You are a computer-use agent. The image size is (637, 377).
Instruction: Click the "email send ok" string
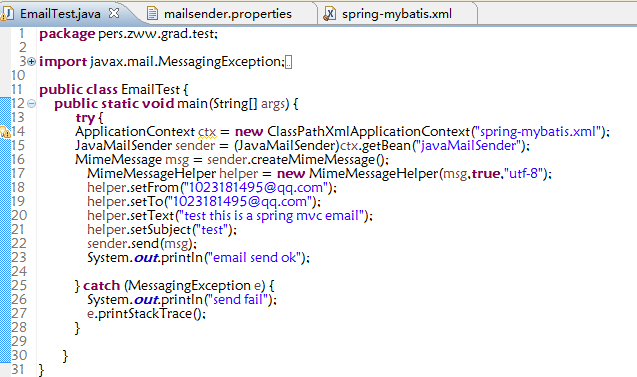tap(254, 258)
